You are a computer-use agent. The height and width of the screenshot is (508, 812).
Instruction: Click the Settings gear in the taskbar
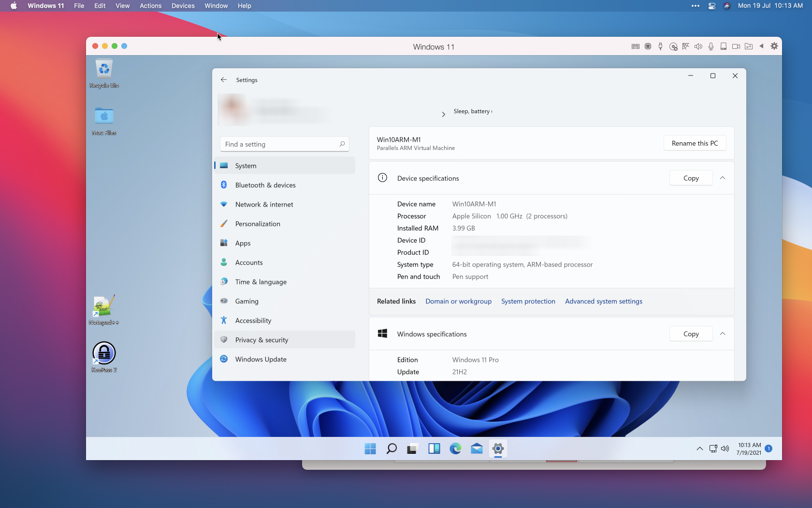pos(498,449)
